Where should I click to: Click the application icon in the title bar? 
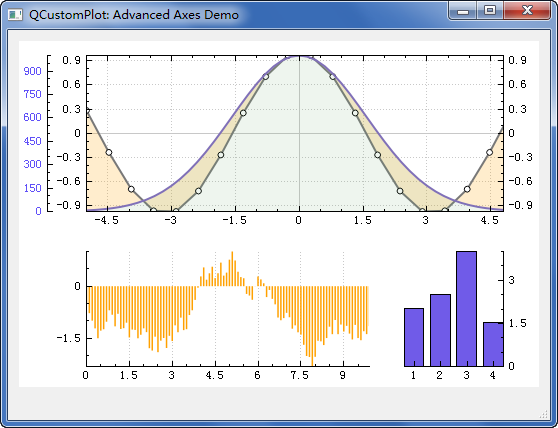click(15, 15)
